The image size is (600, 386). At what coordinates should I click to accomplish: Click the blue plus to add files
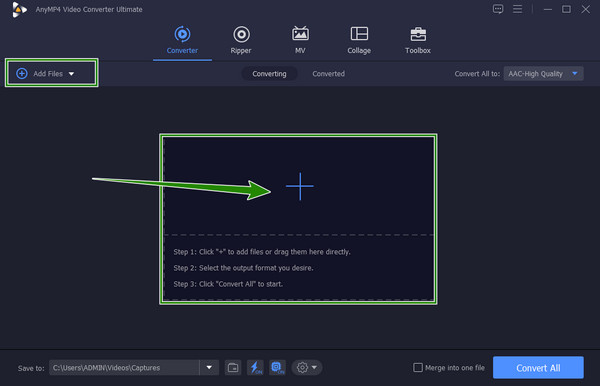pos(300,186)
